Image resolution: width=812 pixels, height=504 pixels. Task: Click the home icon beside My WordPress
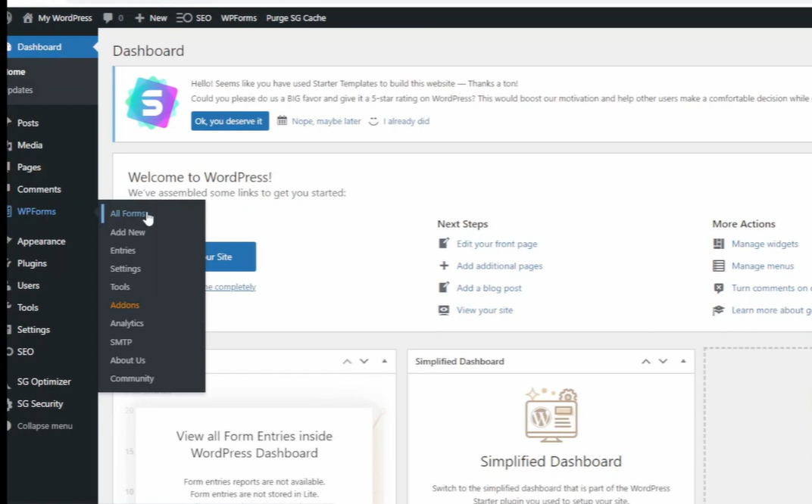[x=28, y=18]
